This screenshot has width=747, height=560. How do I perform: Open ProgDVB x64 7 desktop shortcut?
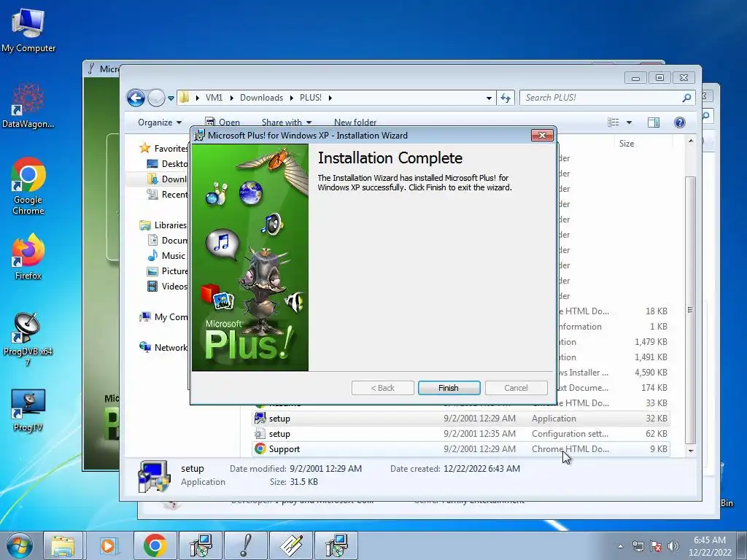pos(28,339)
